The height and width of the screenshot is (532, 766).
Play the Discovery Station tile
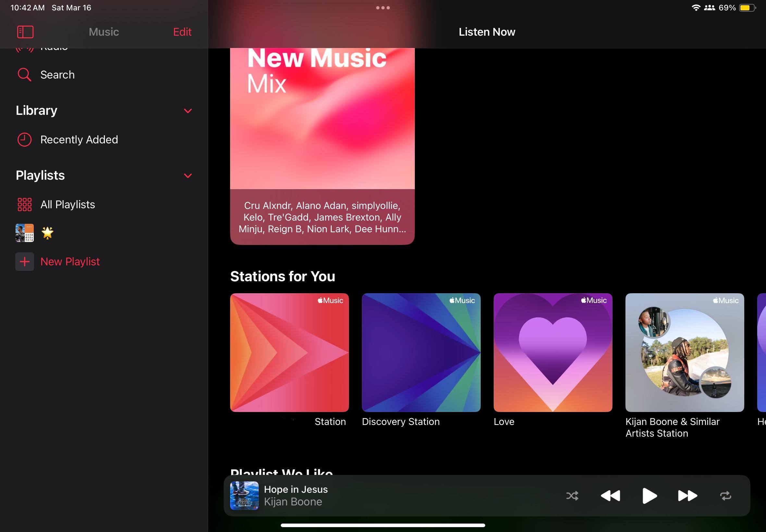click(421, 352)
